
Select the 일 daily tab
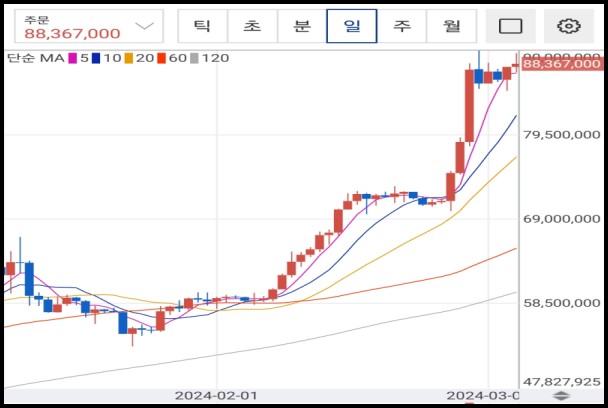tap(352, 26)
